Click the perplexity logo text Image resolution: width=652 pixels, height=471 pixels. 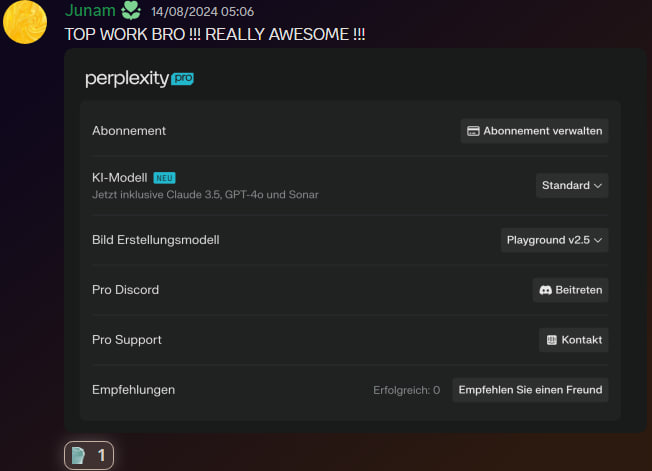(x=126, y=79)
